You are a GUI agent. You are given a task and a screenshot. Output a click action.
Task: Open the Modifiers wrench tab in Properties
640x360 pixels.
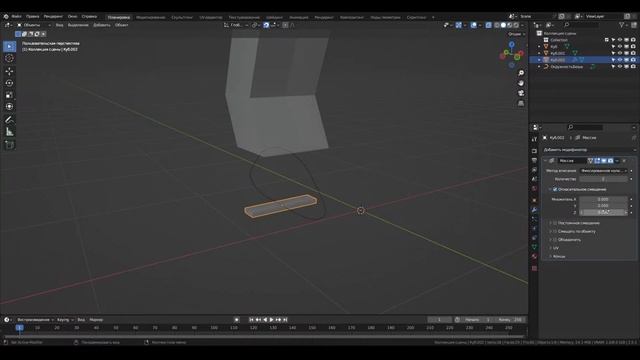coord(534,210)
